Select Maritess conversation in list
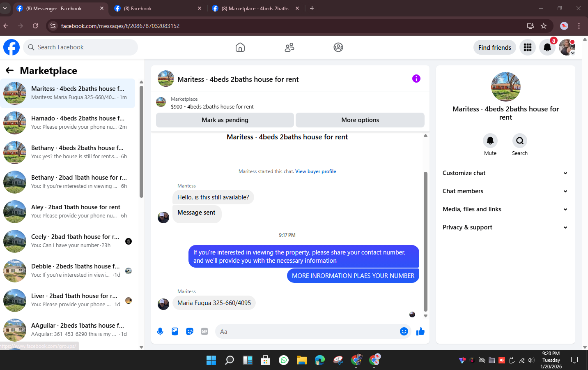The height and width of the screenshot is (370, 588). coord(67,93)
